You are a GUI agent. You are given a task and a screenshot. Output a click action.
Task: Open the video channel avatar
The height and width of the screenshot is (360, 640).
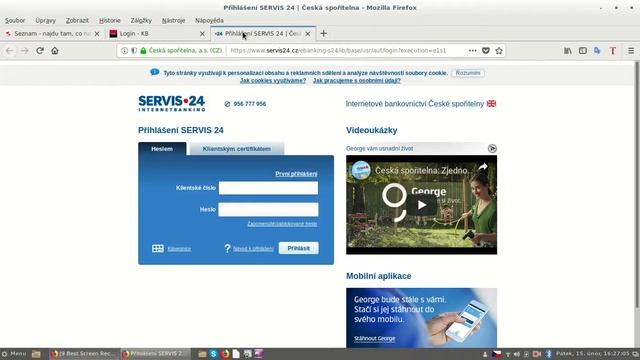point(361,170)
